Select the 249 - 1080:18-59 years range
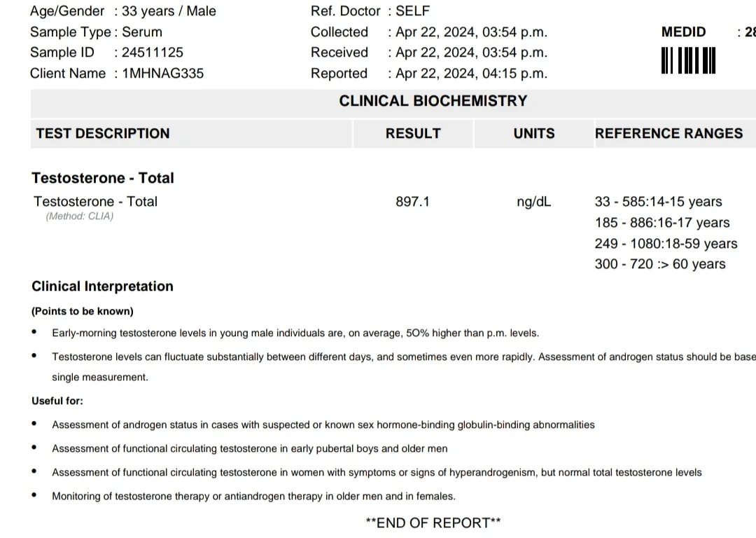This screenshot has width=756, height=538. click(x=666, y=244)
